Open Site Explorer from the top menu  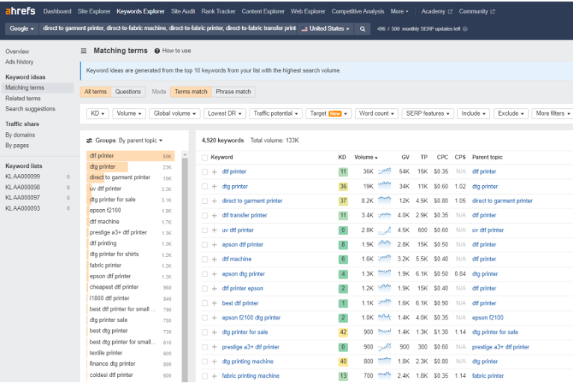pyautogui.click(x=95, y=11)
